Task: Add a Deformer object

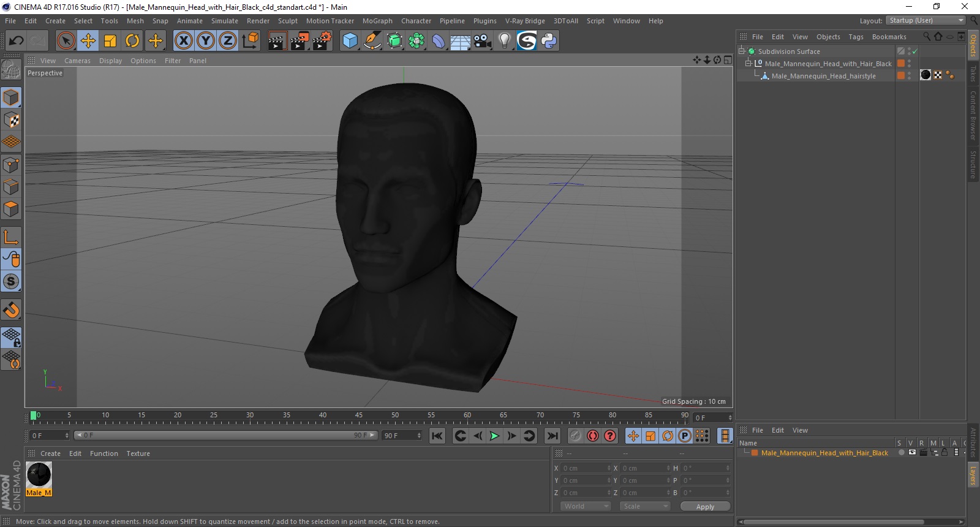Action: pos(439,41)
